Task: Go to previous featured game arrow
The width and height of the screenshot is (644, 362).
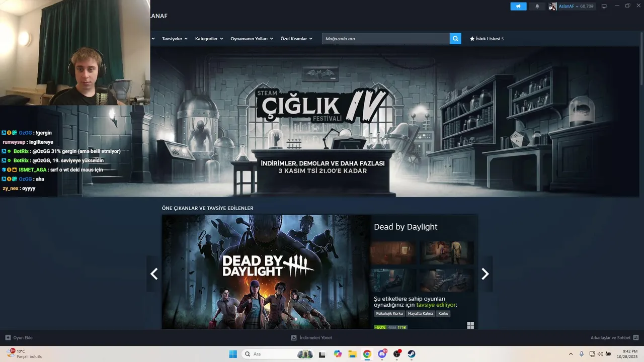Action: (x=154, y=274)
